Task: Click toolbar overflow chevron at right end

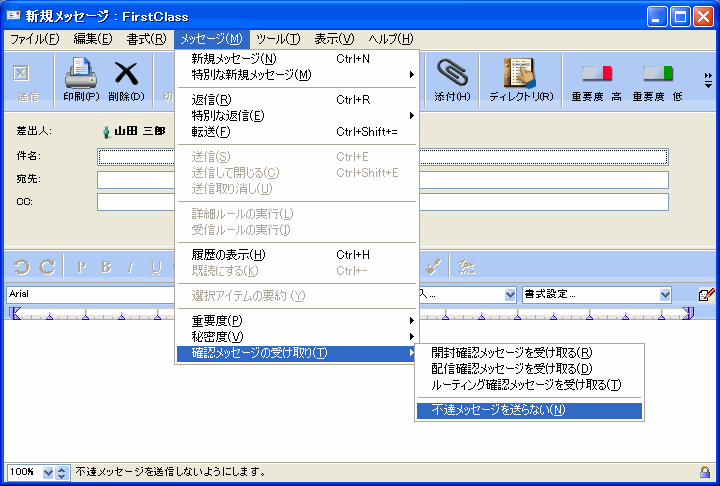Action: [708, 80]
